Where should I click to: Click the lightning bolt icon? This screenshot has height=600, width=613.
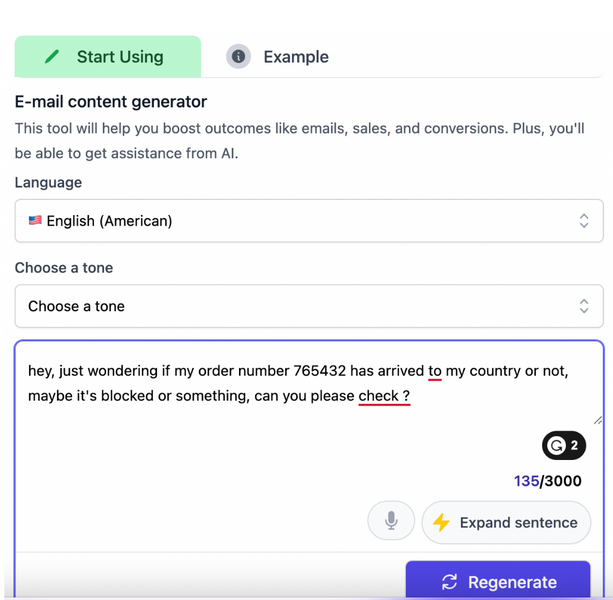tap(441, 522)
